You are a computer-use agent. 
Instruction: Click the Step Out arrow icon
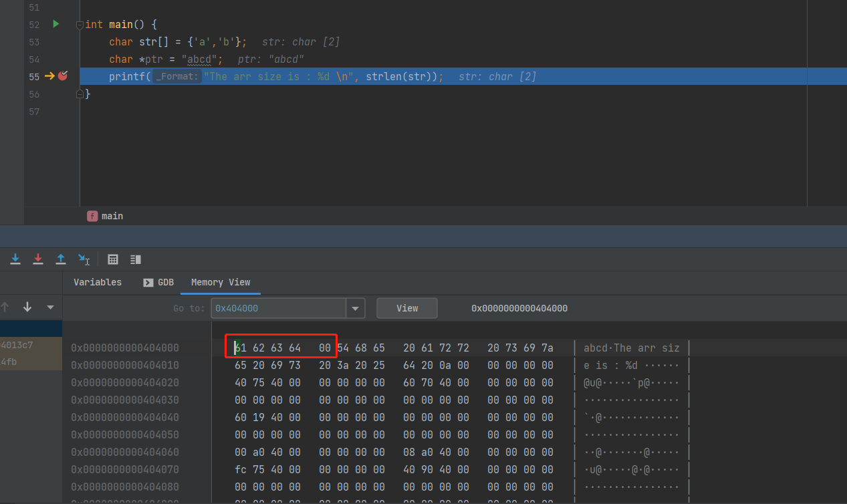click(x=61, y=259)
